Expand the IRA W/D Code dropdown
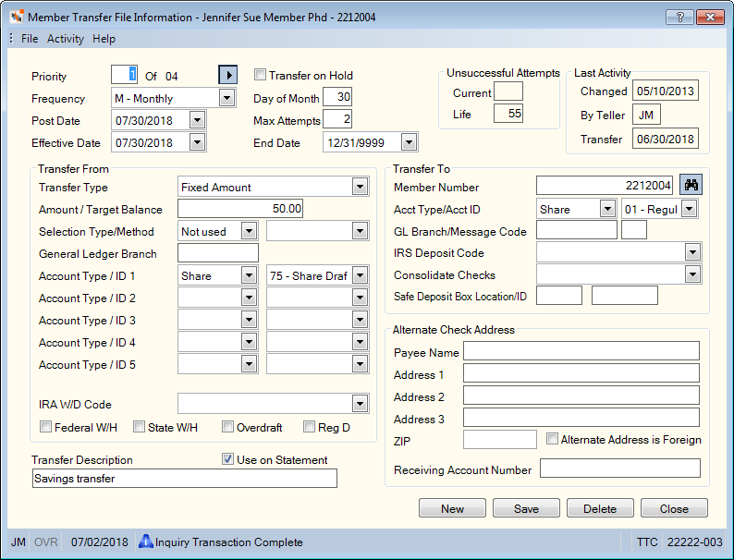The height and width of the screenshot is (560, 734). click(360, 404)
